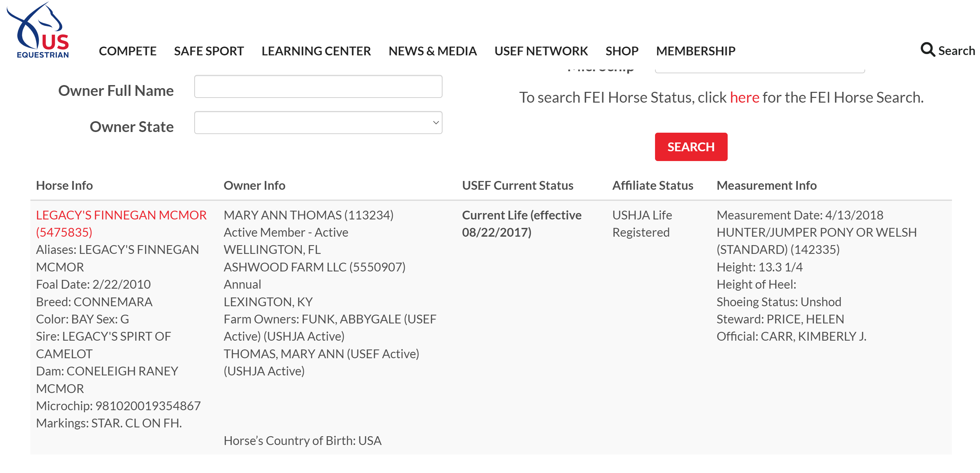Viewport: 980px width, 473px height.
Task: Click Height: 13.3 1/4 text
Action: pos(759,267)
